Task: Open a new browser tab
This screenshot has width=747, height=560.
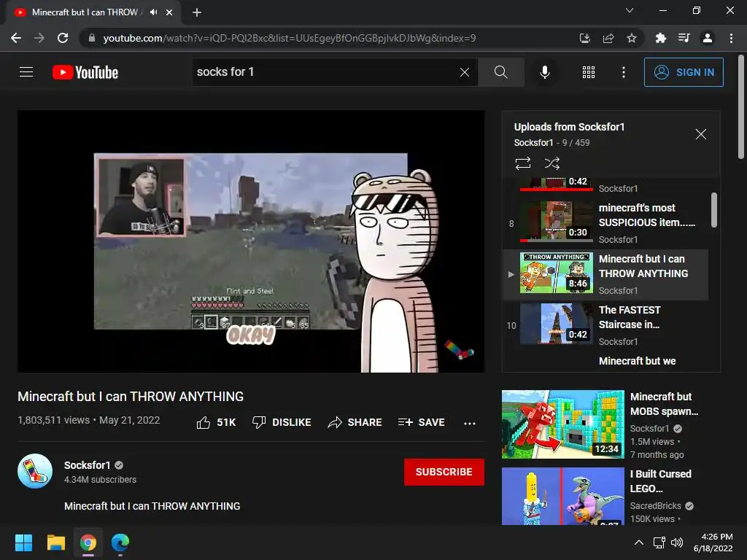Action: pyautogui.click(x=197, y=12)
